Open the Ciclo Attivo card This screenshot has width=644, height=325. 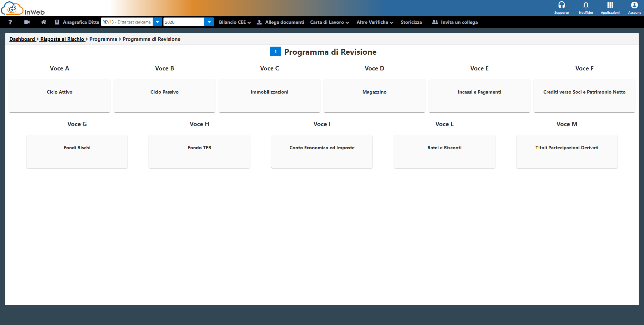coord(59,96)
